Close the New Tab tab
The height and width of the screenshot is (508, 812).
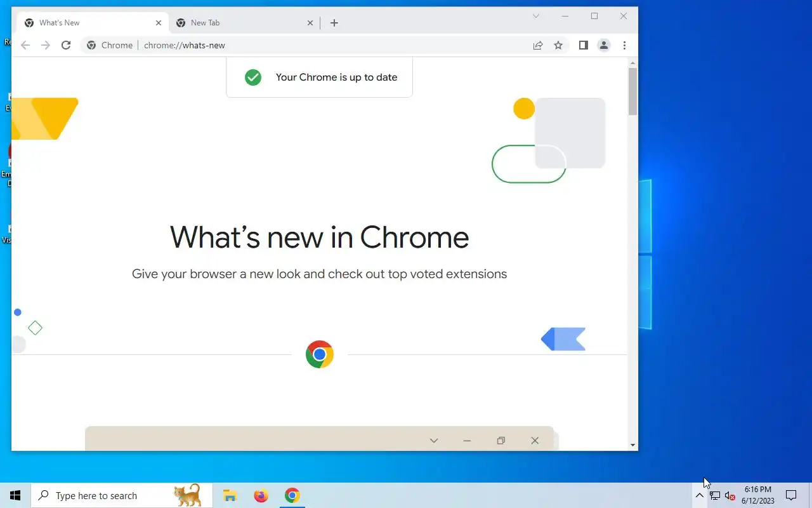[x=310, y=23]
